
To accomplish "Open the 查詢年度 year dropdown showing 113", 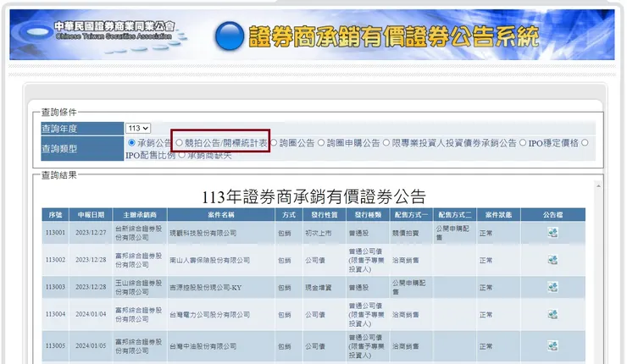I will point(138,129).
